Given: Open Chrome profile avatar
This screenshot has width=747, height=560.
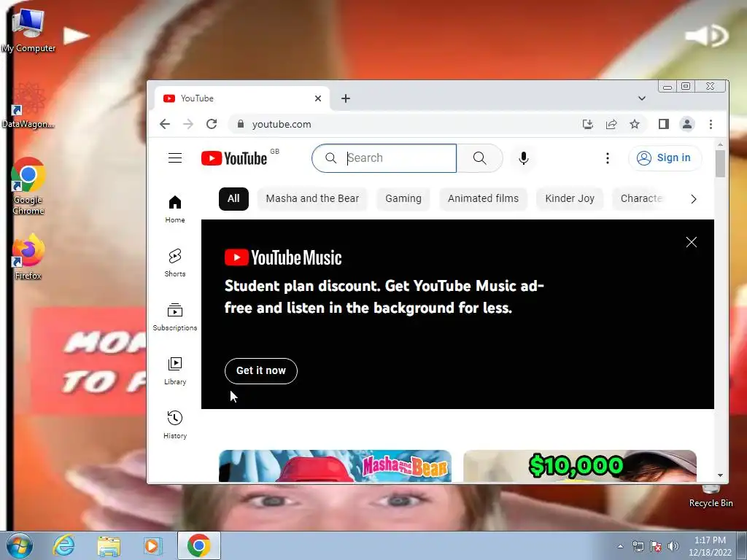Looking at the screenshot, I should (x=687, y=124).
